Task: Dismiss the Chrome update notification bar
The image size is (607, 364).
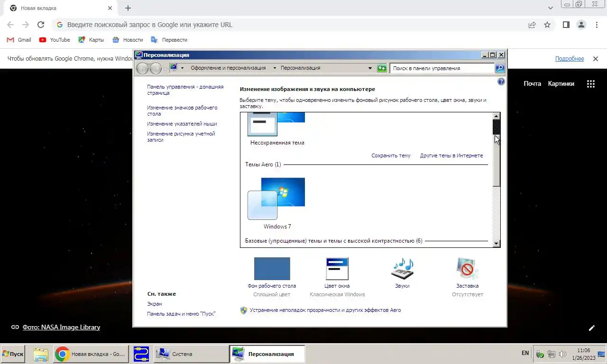Action: pos(595,59)
